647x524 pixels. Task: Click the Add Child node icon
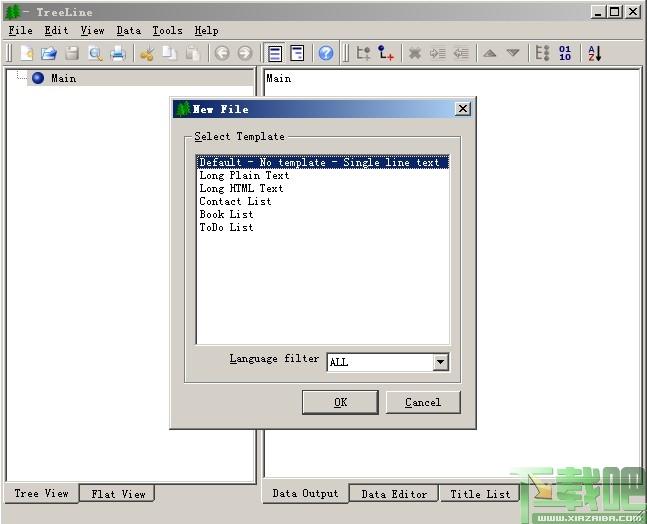point(386,53)
